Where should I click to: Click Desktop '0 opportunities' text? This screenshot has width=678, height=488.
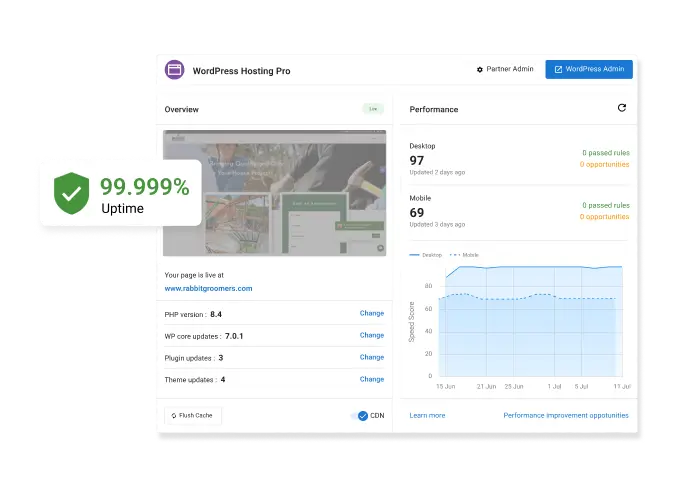point(604,165)
